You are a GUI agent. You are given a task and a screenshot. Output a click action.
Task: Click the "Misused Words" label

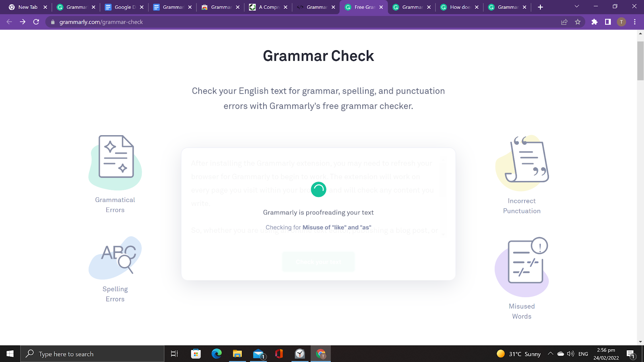[x=522, y=311]
